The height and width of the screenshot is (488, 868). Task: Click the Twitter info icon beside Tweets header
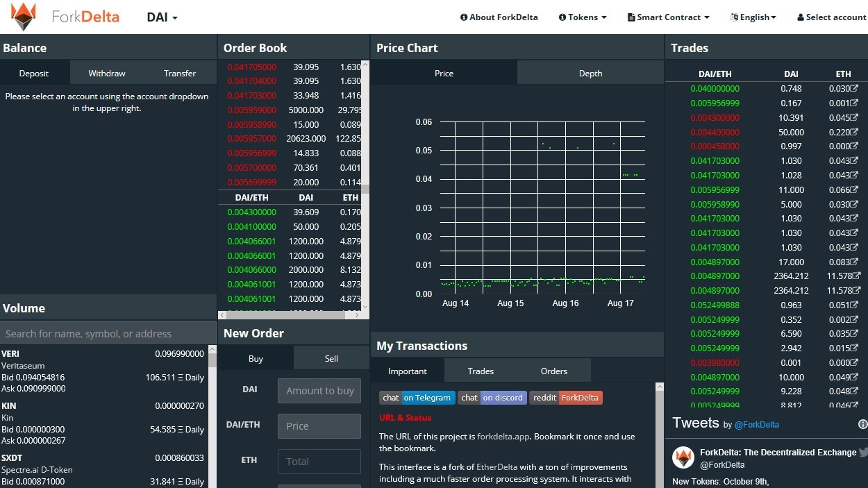coord(863,424)
